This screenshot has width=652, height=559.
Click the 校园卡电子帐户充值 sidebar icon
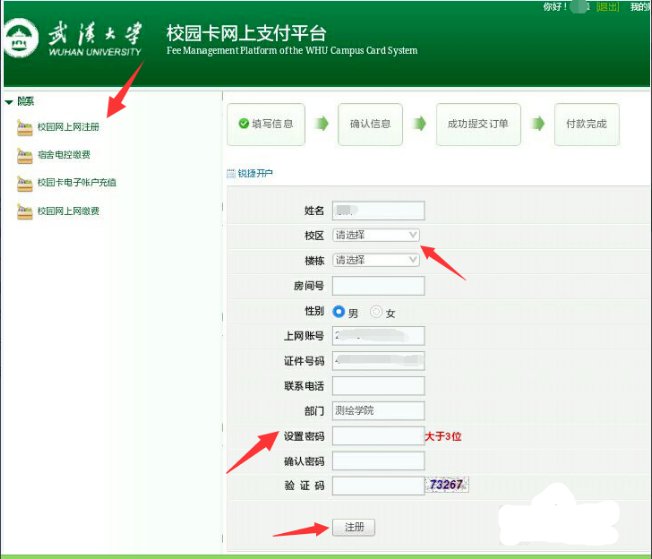25,183
